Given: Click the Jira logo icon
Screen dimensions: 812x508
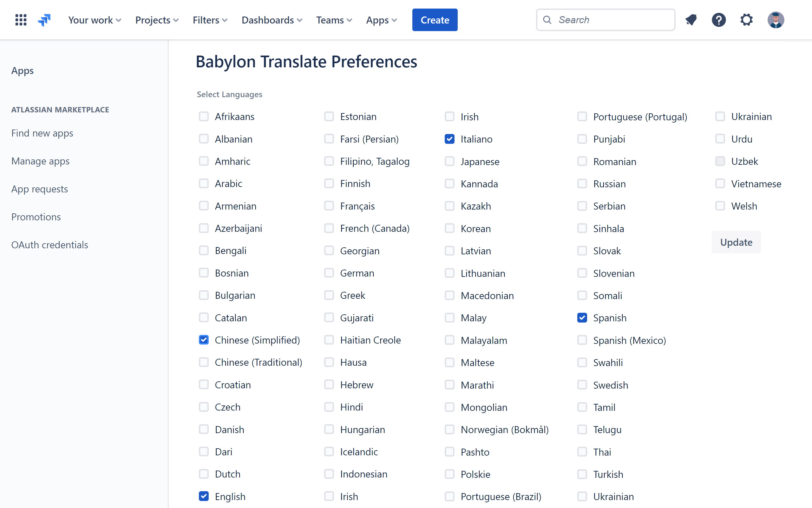Looking at the screenshot, I should click(44, 20).
